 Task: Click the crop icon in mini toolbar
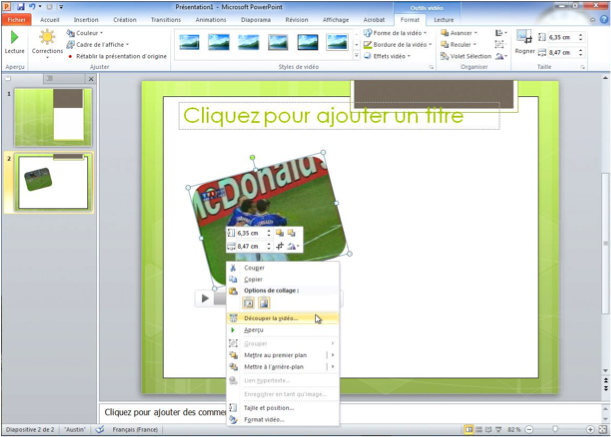[279, 246]
